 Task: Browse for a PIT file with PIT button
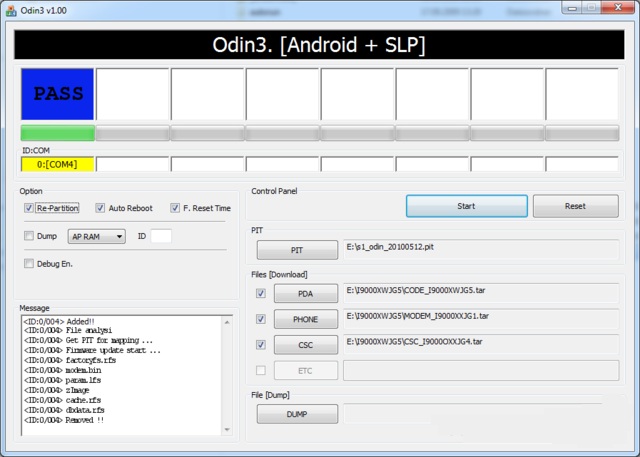[297, 250]
